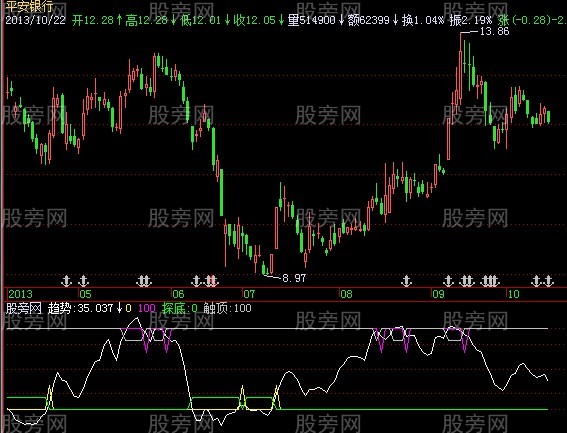567x433 pixels.
Task: Click the volume value 量514900
Action: pos(311,20)
